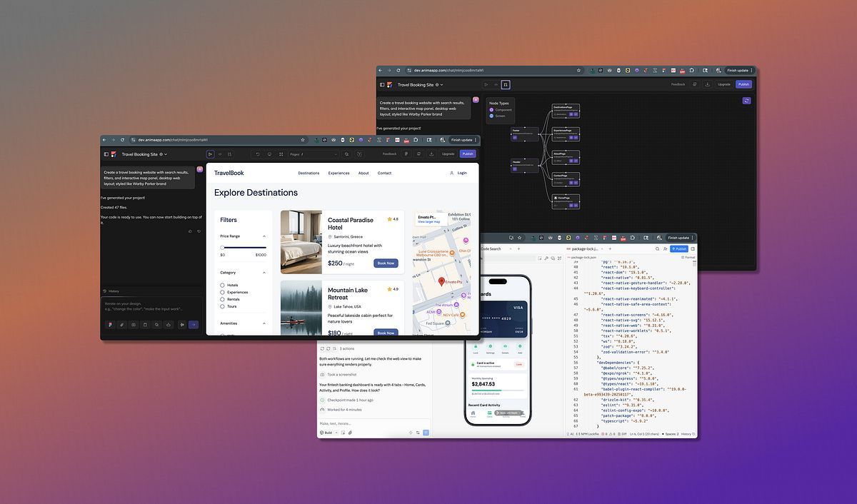Click the blue Publish button in Replit window
Image resolution: width=857 pixels, height=504 pixels.
tap(679, 249)
